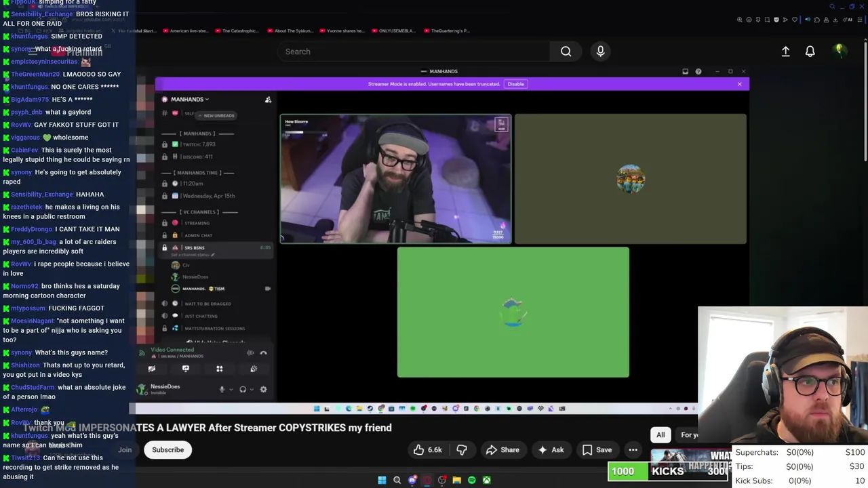Screen dimensions: 868x488
Task: Open more actions three-dot menu
Action: coord(633,450)
